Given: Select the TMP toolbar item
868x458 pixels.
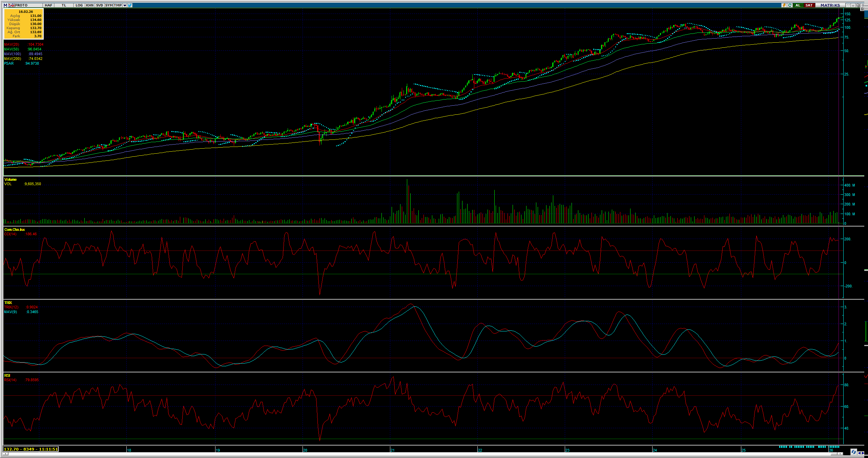Looking at the screenshot, I should [118, 5].
